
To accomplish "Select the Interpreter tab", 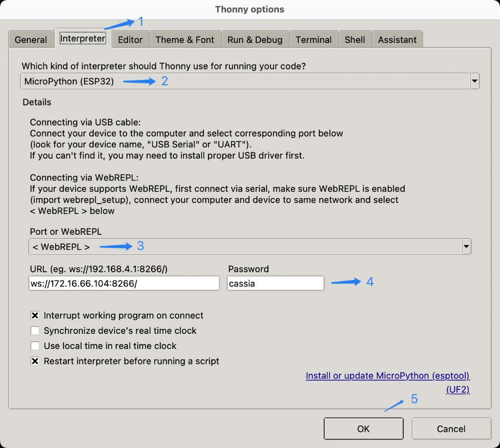I will tap(83, 39).
